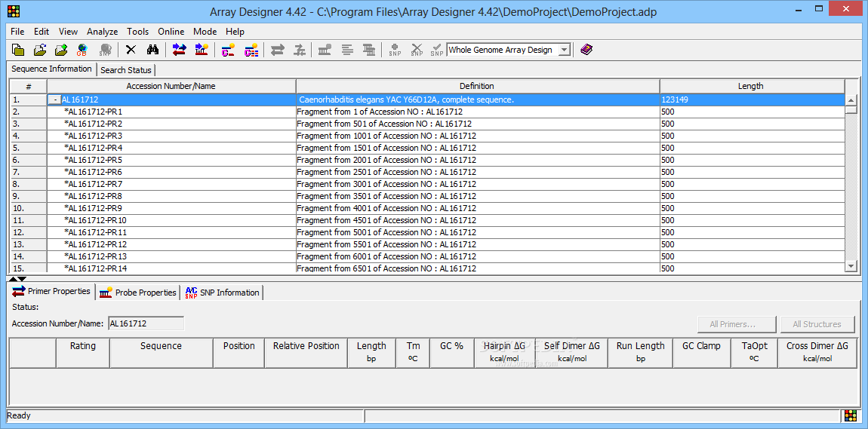Select the *AL161712-PR10 row
This screenshot has height=429, width=868.
pos(427,221)
